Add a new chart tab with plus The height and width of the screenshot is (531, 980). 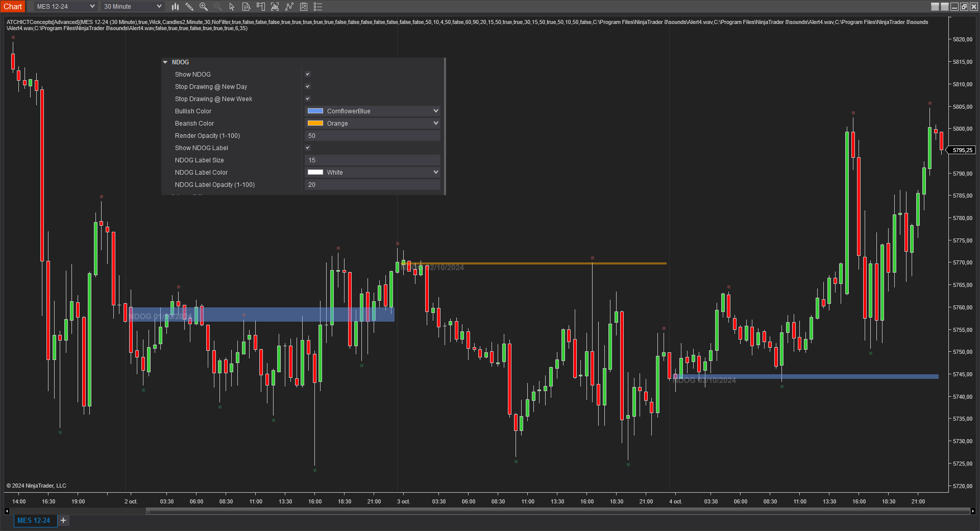pyautogui.click(x=63, y=520)
